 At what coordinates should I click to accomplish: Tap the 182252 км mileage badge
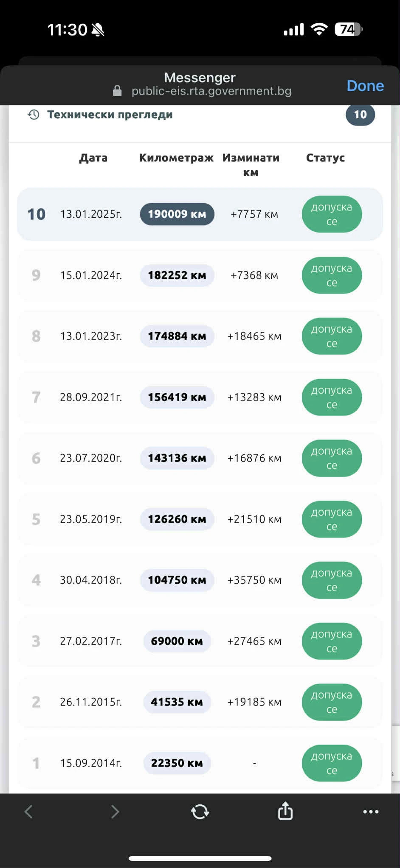coord(177,275)
